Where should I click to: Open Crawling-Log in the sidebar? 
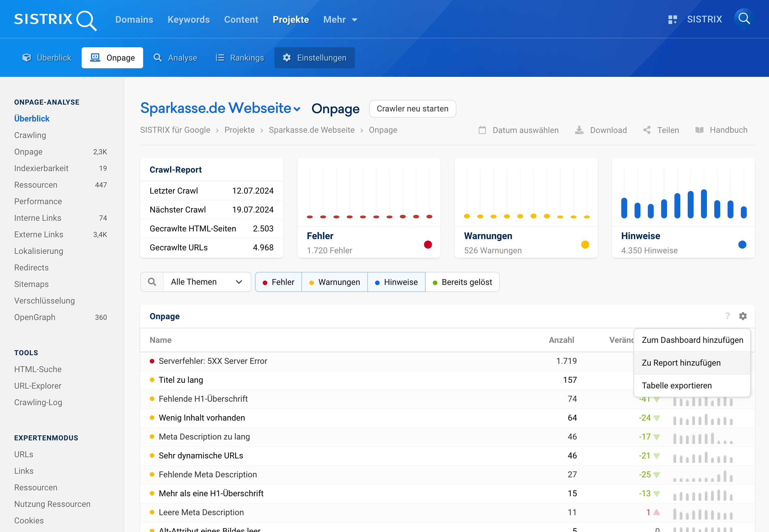tap(38, 402)
